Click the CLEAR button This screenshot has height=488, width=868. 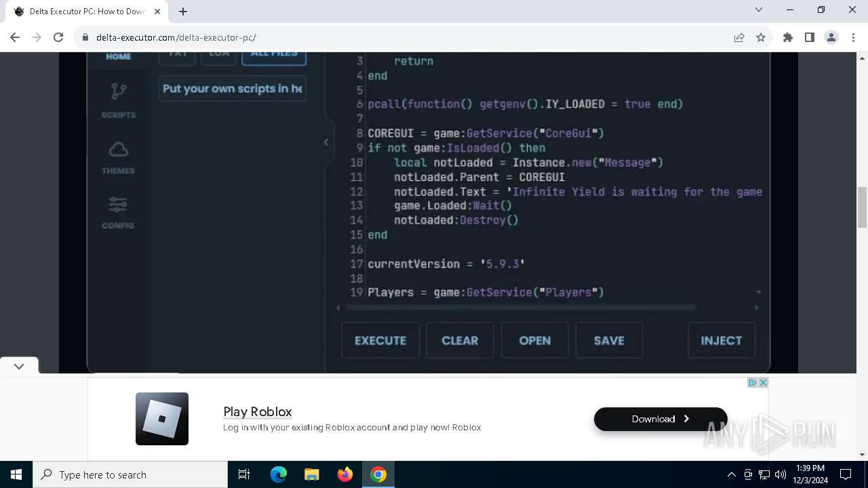(x=460, y=340)
